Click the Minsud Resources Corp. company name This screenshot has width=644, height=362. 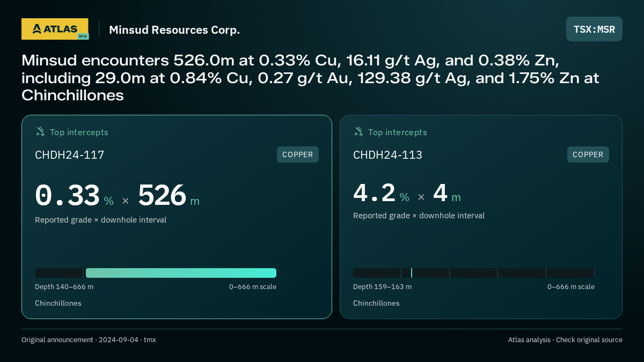(x=174, y=30)
